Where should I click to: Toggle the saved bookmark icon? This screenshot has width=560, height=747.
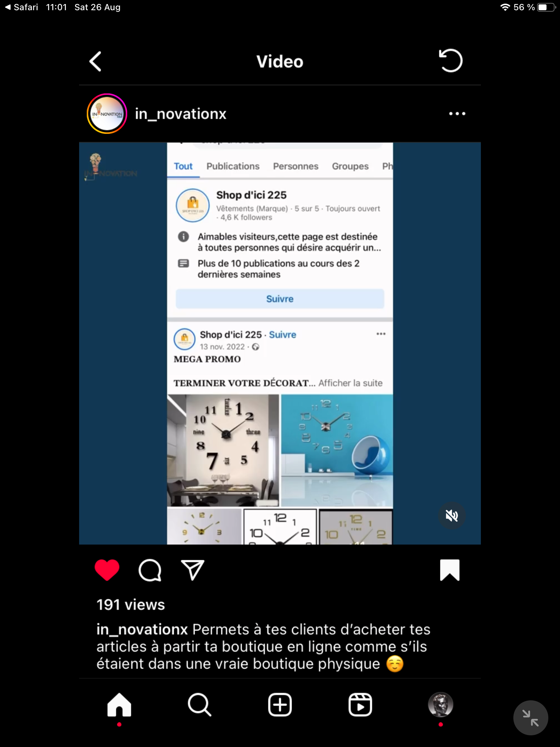point(450,570)
